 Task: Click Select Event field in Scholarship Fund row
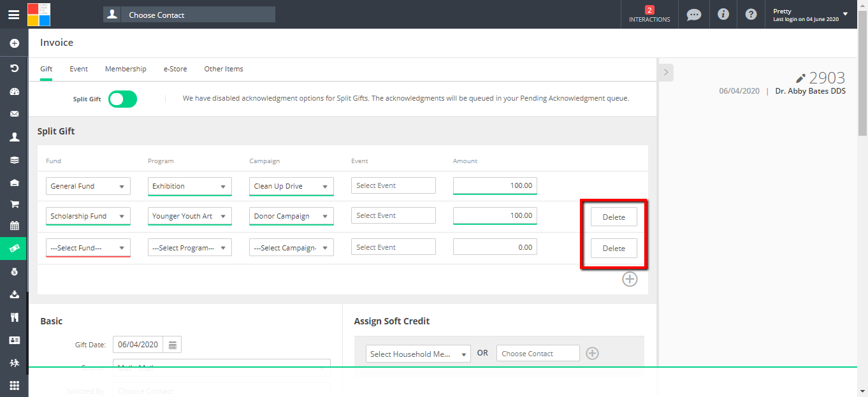[393, 215]
